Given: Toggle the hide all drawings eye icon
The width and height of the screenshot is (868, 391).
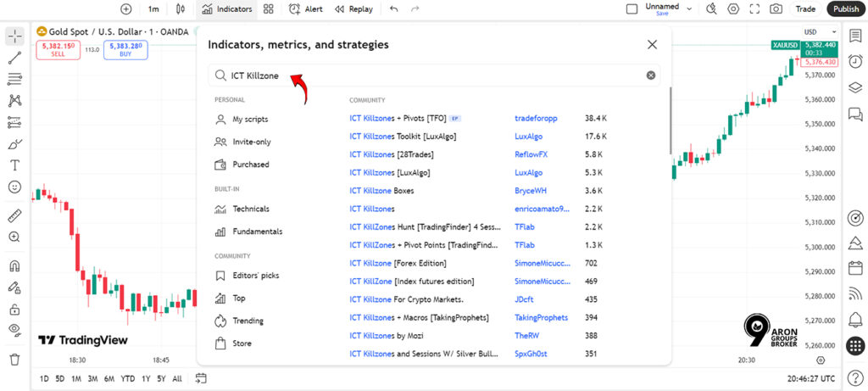Looking at the screenshot, I should [14, 329].
